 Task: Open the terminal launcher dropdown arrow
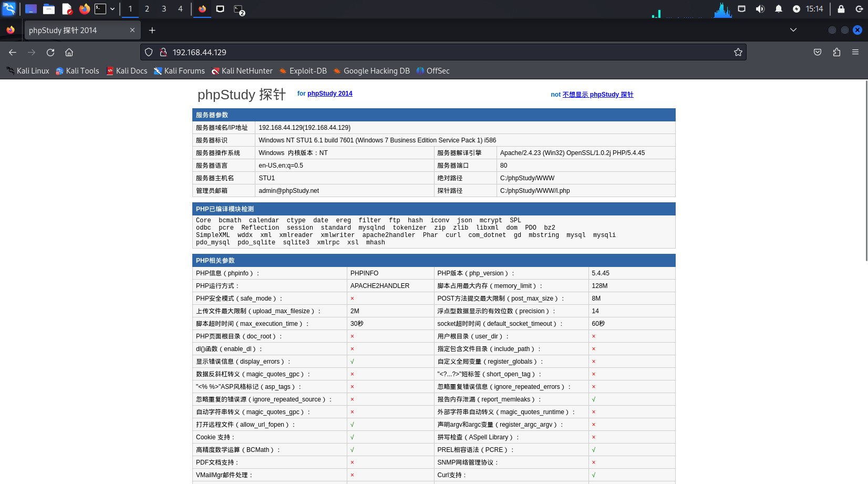tap(112, 9)
